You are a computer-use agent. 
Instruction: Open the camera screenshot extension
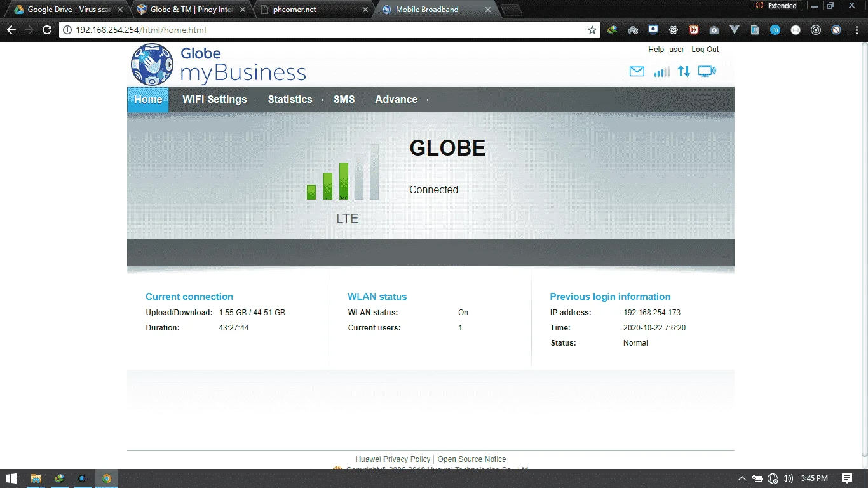point(714,30)
